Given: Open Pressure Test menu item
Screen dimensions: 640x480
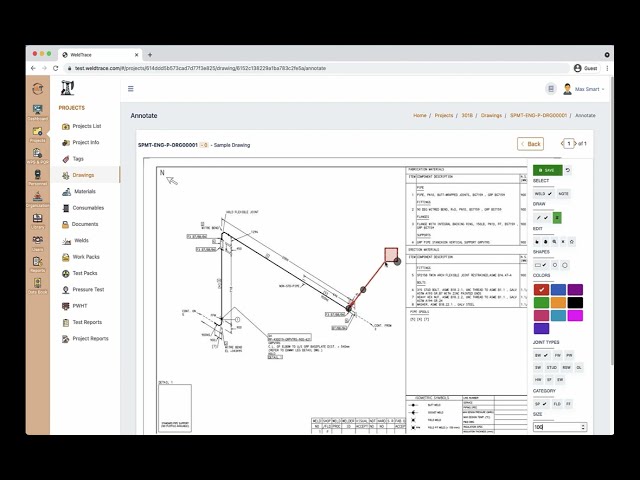Looking at the screenshot, I should point(88,289).
